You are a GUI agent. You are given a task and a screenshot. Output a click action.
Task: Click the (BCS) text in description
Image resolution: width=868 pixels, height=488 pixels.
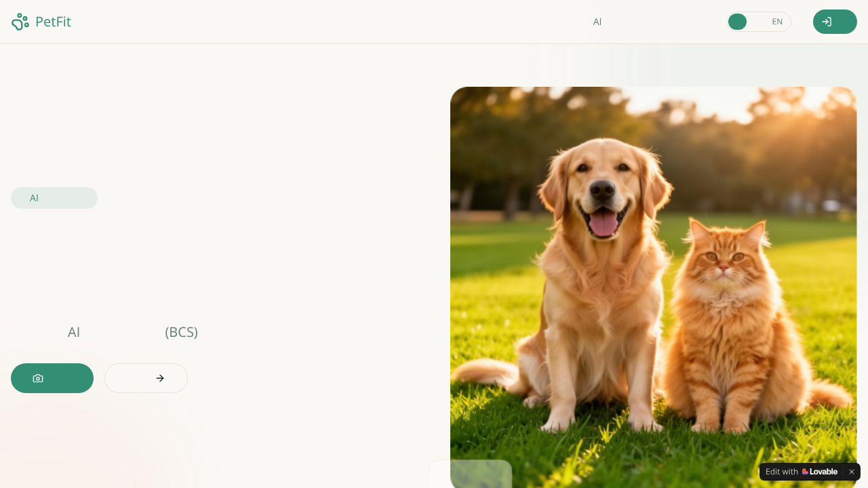coord(181,332)
